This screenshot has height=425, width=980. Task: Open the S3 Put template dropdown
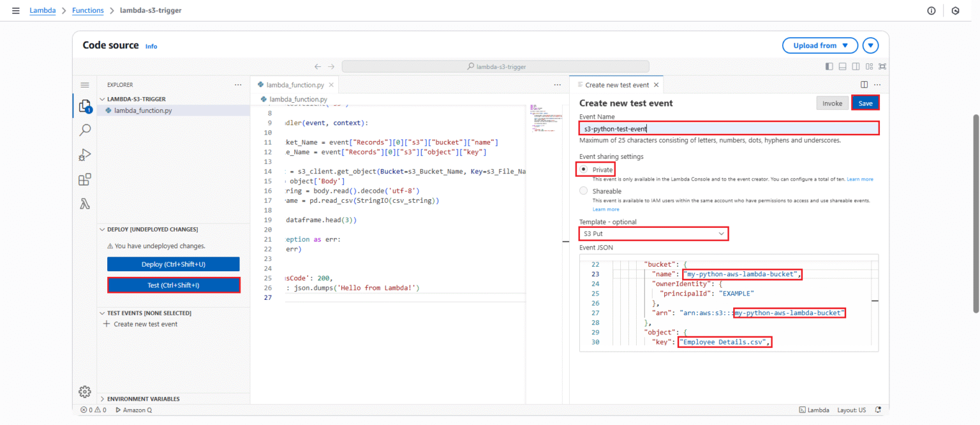click(x=653, y=234)
